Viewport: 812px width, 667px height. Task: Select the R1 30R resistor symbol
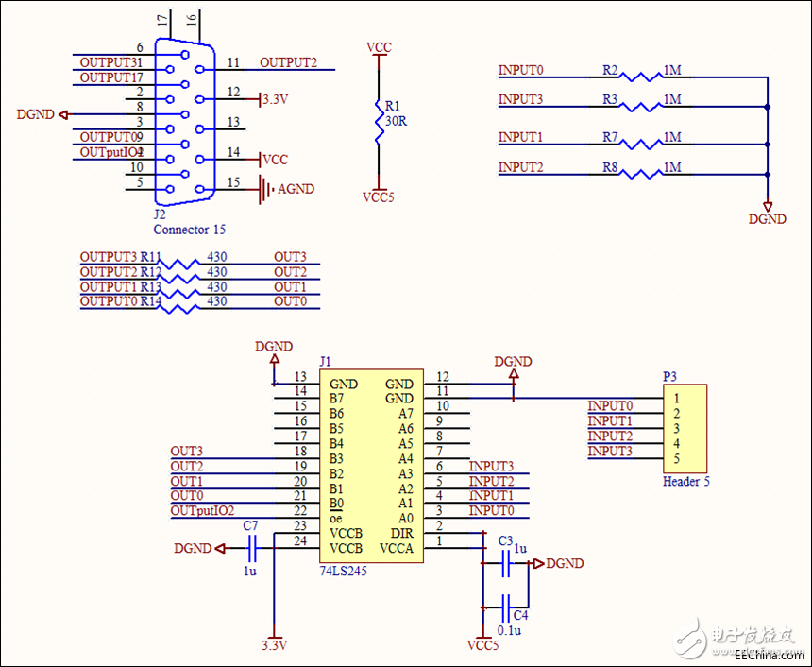pyautogui.click(x=378, y=120)
